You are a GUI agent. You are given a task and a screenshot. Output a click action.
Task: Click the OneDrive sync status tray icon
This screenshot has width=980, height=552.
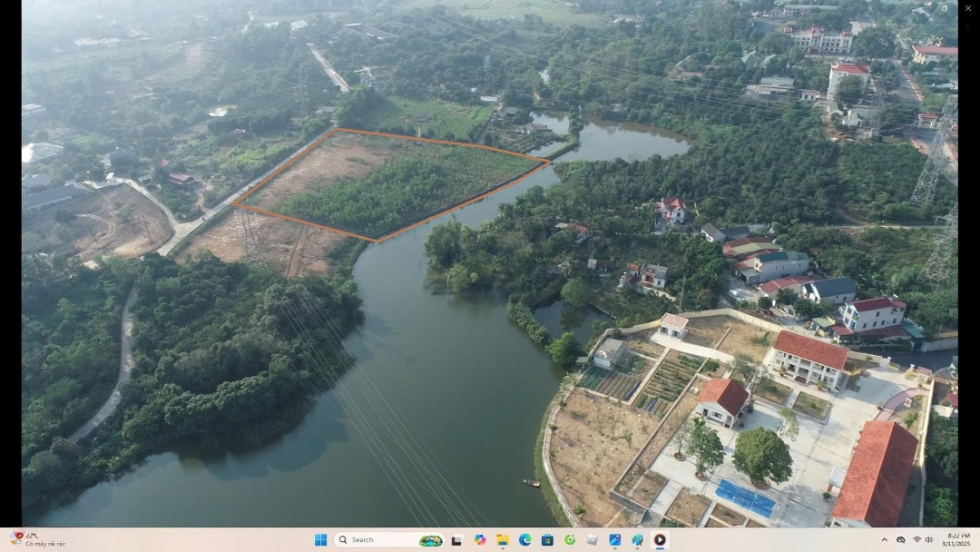900,540
